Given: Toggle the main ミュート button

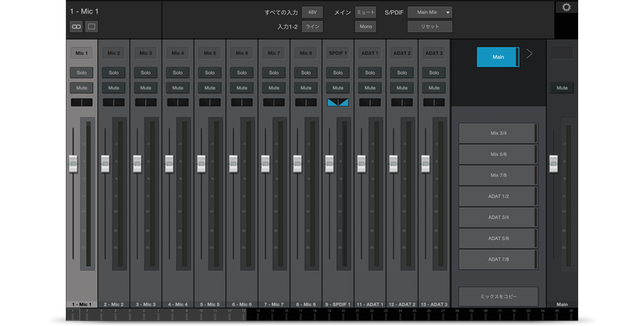Looking at the screenshot, I should [x=366, y=12].
